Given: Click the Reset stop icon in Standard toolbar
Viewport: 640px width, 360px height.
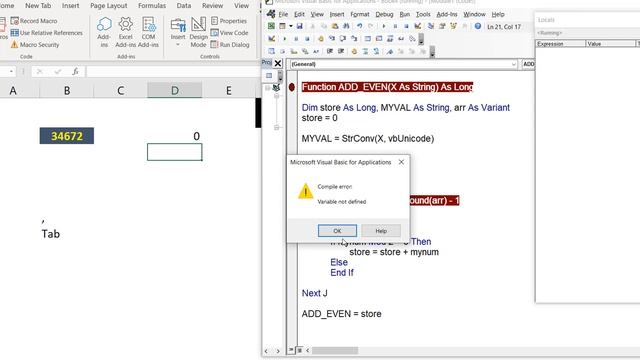Looking at the screenshot, I should pyautogui.click(x=407, y=26).
